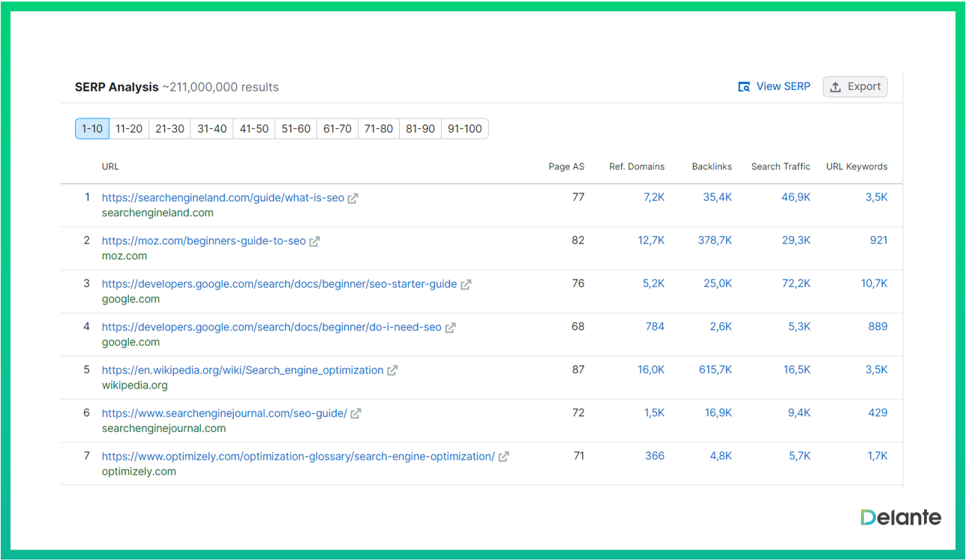Click Backlinks value 16,9K

click(718, 413)
